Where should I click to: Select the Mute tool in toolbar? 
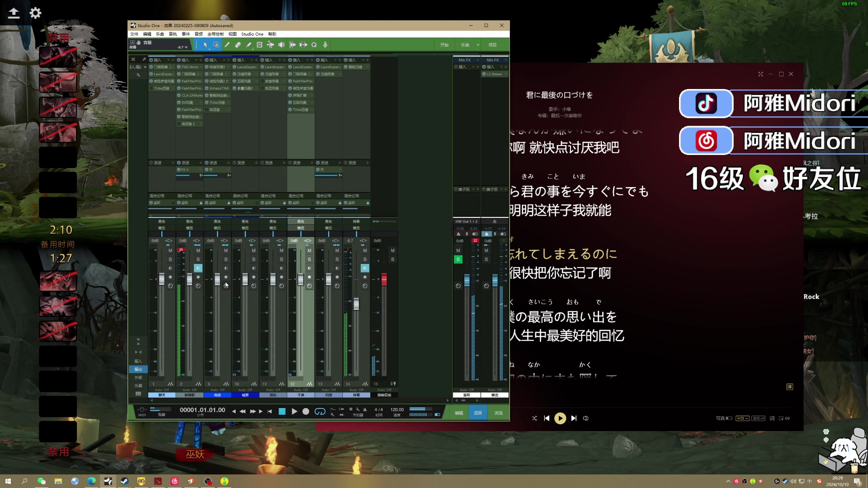(259, 45)
